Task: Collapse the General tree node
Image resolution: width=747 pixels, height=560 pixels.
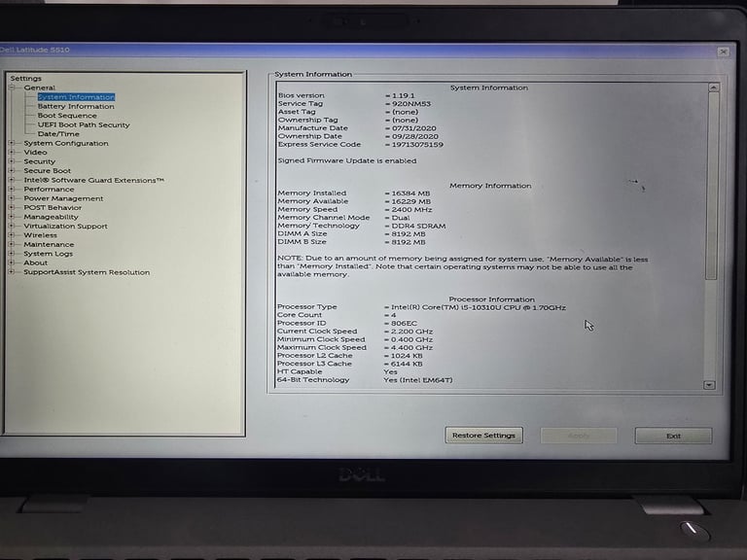Action: pyautogui.click(x=12, y=87)
